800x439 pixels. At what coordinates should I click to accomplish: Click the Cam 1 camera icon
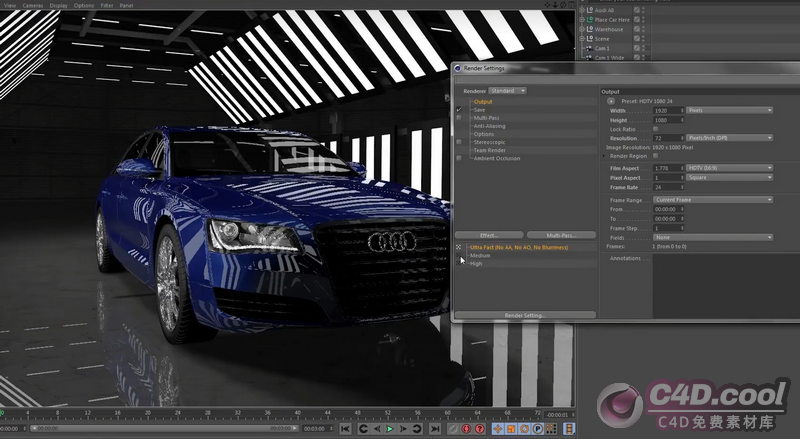coord(589,48)
